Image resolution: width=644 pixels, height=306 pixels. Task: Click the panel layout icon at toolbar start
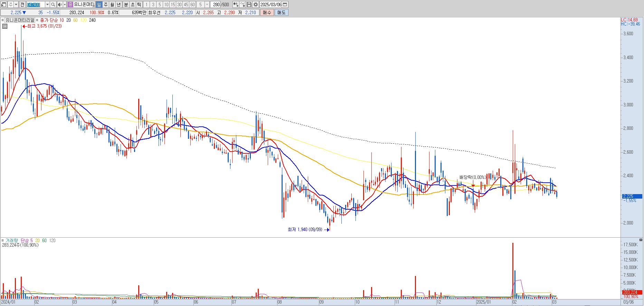[3, 4]
